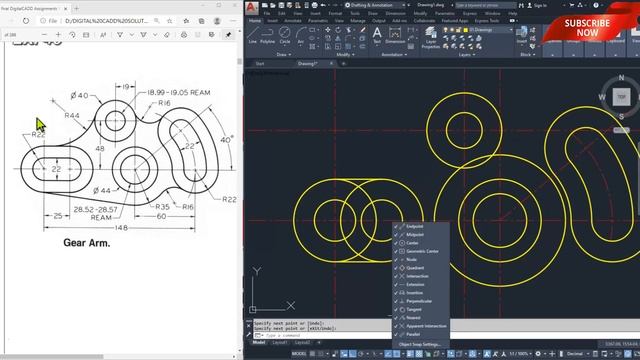Open a new browser tab
This screenshot has width=640, height=360.
pos(77,8)
